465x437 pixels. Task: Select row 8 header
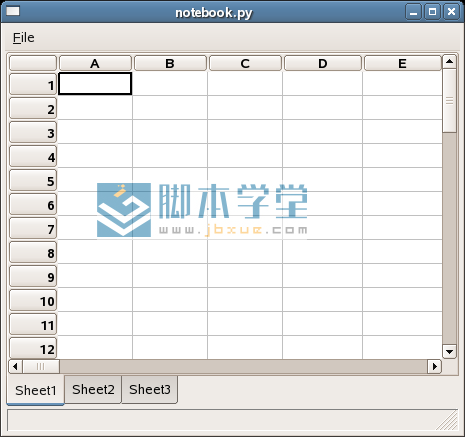click(x=33, y=252)
